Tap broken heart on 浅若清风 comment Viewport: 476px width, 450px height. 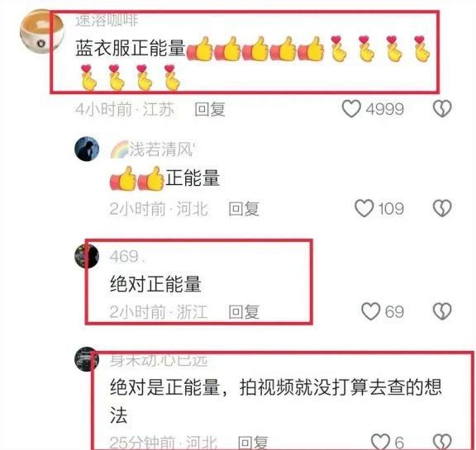(x=442, y=208)
